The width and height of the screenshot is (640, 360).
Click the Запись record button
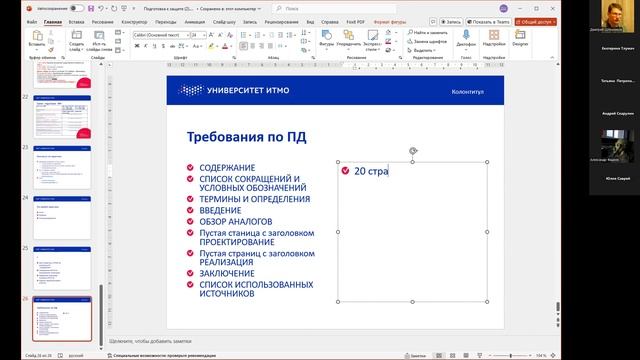point(451,22)
